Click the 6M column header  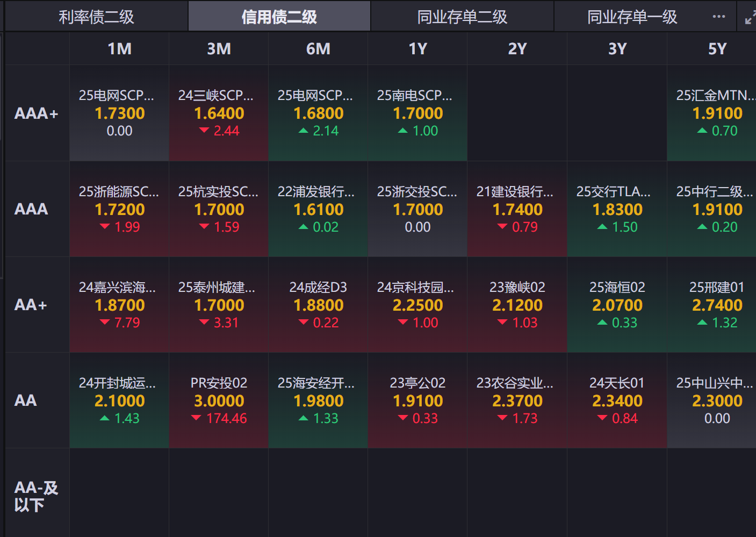(318, 49)
